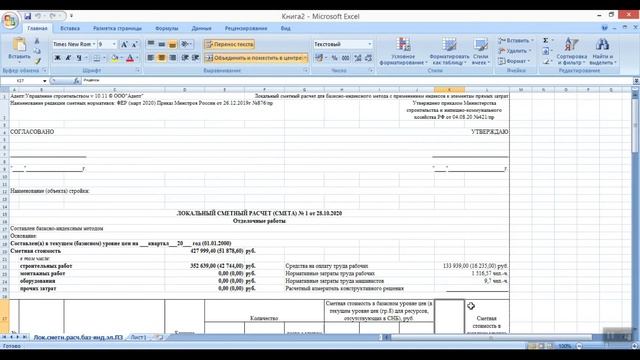Undo the last action
The width and height of the screenshot is (640, 360).
pyautogui.click(x=38, y=16)
